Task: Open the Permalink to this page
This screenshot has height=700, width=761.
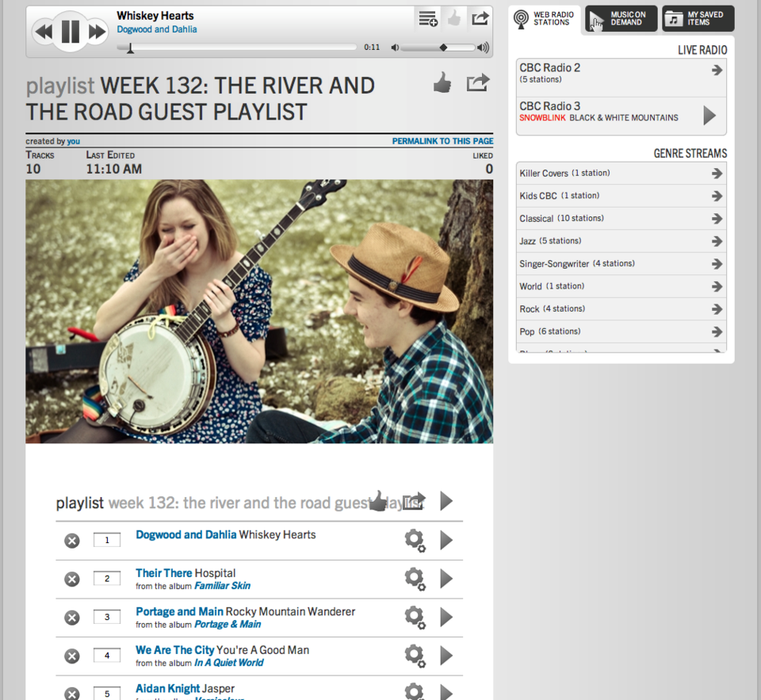Action: coord(442,141)
